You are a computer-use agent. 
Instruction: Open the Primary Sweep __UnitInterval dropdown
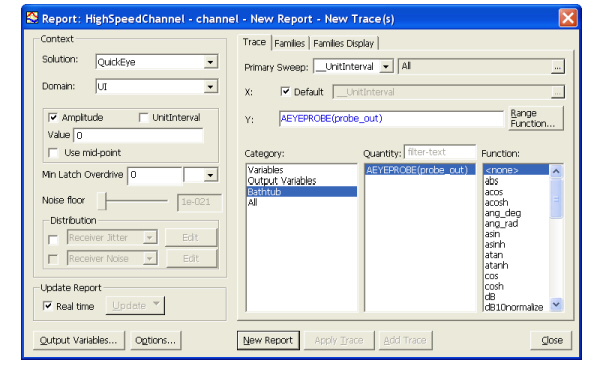(386, 67)
